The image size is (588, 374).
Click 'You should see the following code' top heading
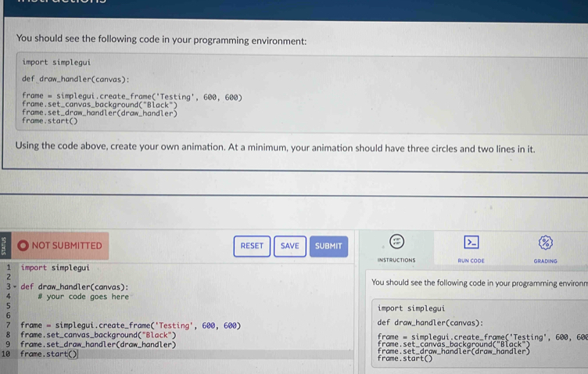161,40
